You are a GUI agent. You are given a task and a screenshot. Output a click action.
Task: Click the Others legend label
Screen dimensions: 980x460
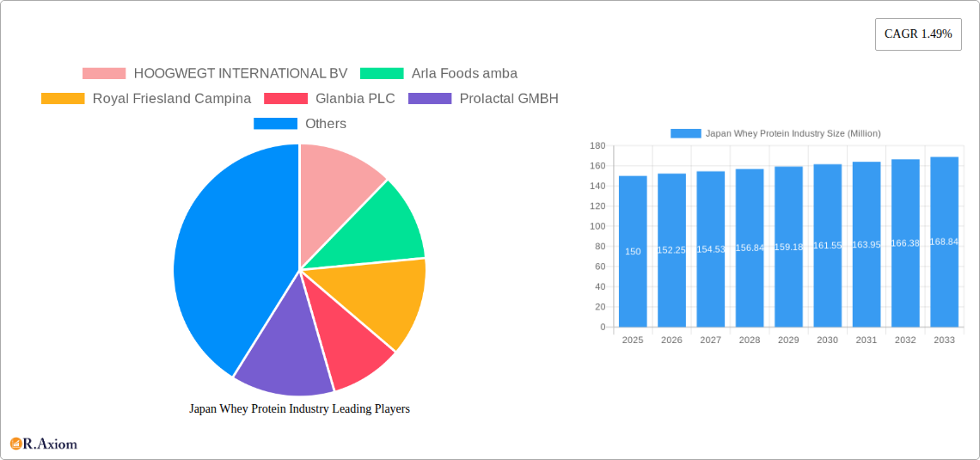click(326, 124)
